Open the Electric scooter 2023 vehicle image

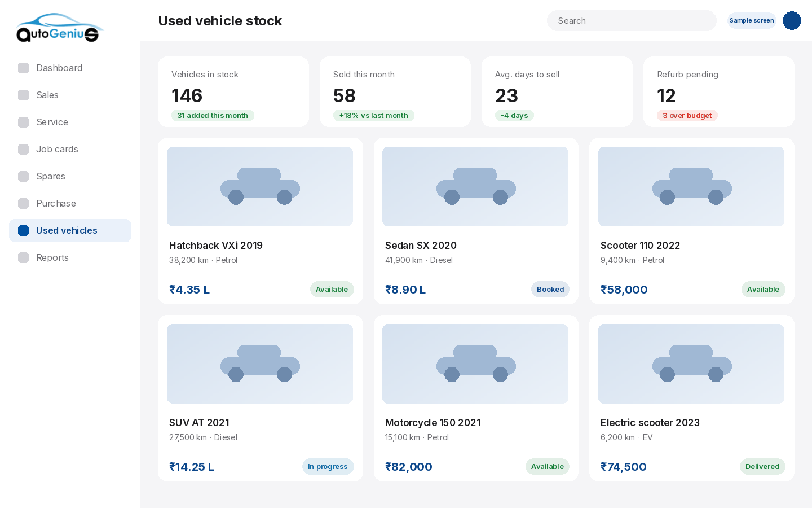click(x=691, y=364)
